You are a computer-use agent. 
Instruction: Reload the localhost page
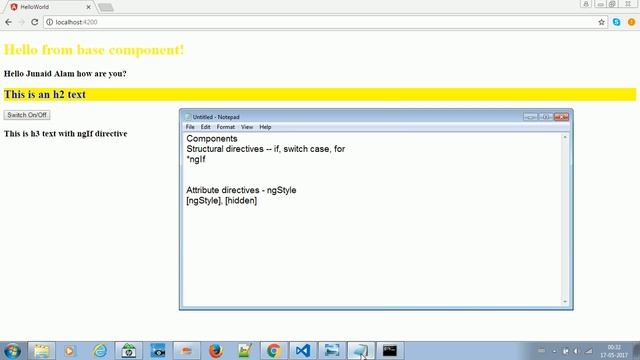[35, 22]
